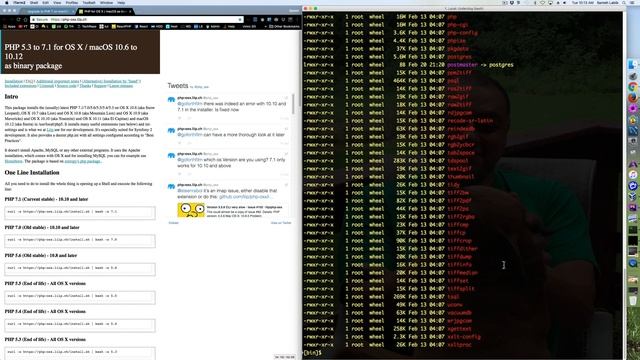Open the Window menu in menu bar
This screenshot has height=360, width=640.
click(107, 2)
